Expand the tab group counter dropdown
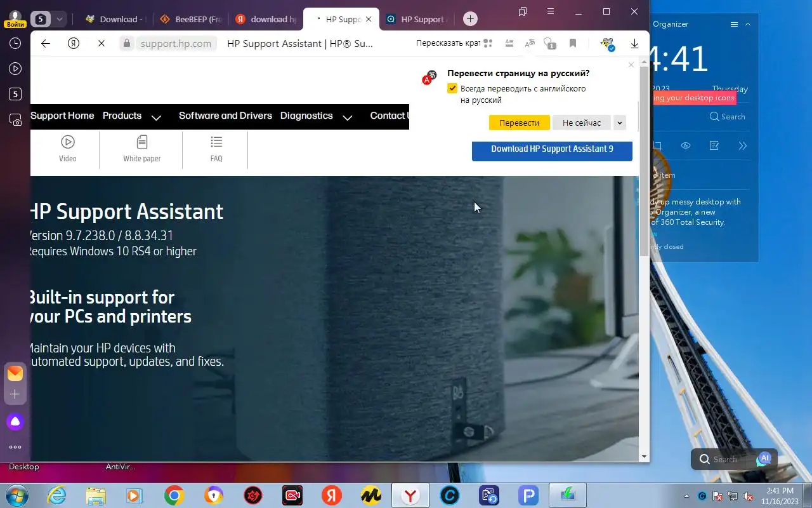Image resolution: width=812 pixels, height=508 pixels. coord(59,19)
